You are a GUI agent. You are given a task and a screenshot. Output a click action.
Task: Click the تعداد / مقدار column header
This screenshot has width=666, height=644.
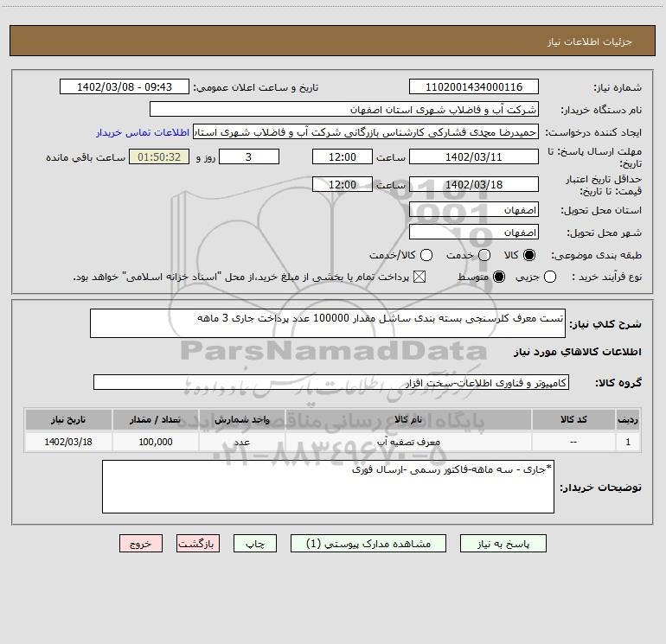tap(155, 419)
